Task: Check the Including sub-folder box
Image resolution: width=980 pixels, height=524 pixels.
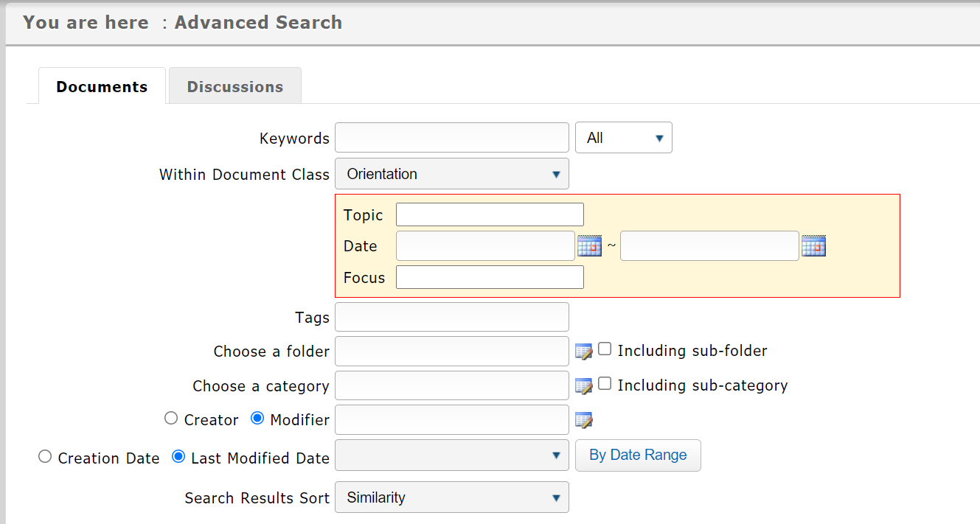Action: tap(605, 349)
